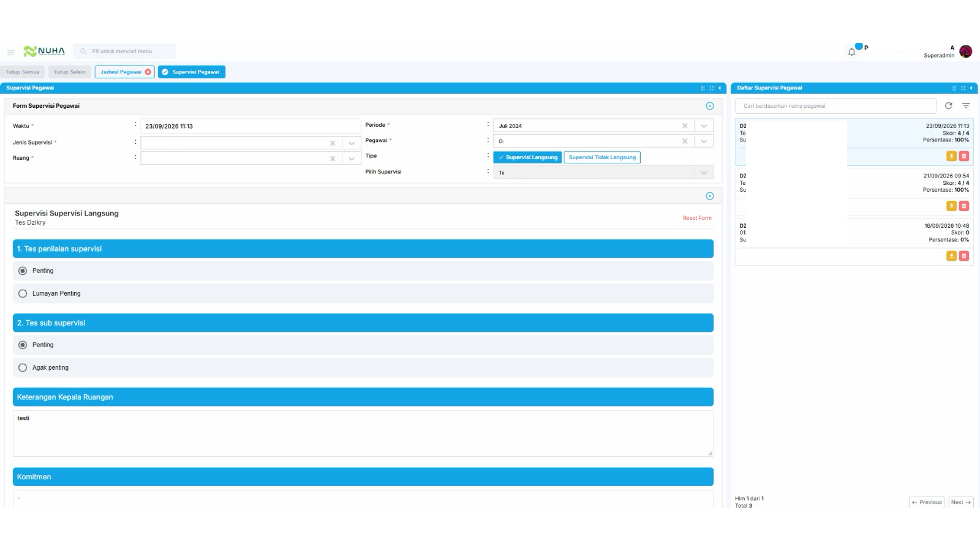Click the NUHA logo
980x551 pixels.
tap(44, 51)
